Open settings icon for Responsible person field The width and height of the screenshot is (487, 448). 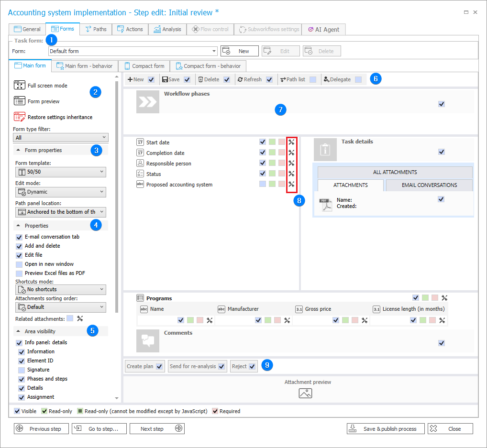pos(291,163)
